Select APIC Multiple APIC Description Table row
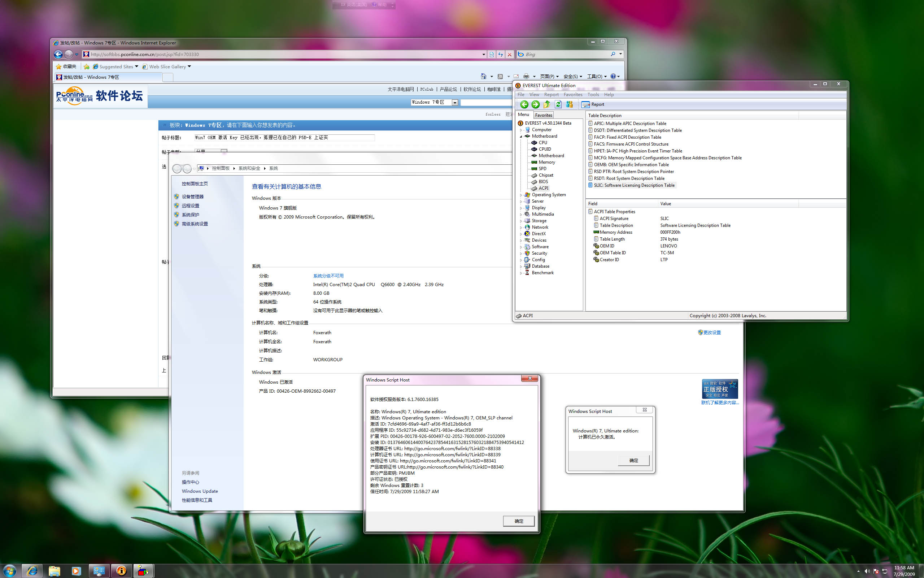Viewport: 924px width, 578px height. pos(629,124)
